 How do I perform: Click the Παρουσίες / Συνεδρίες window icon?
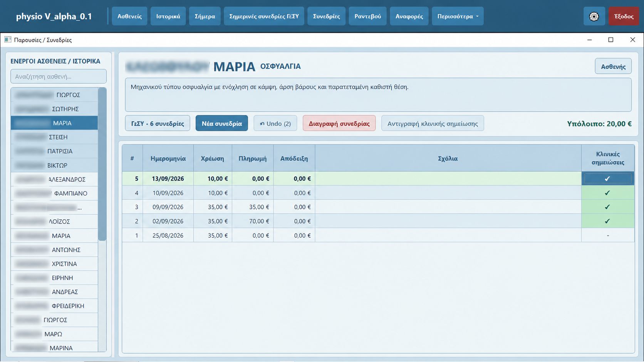point(8,40)
